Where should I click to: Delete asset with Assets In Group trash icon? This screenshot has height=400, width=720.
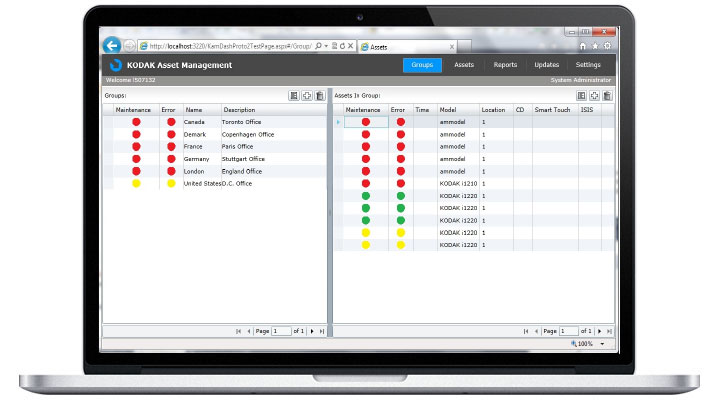(x=607, y=96)
